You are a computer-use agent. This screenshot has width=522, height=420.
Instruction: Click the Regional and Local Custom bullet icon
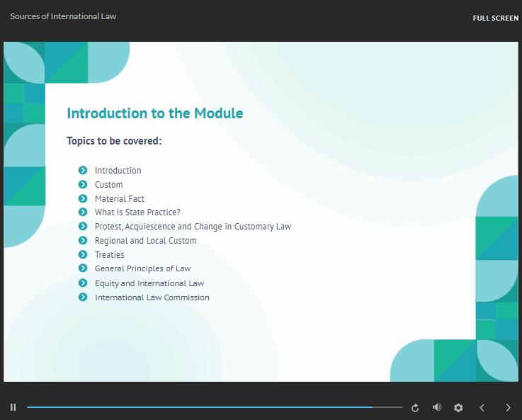pos(83,240)
